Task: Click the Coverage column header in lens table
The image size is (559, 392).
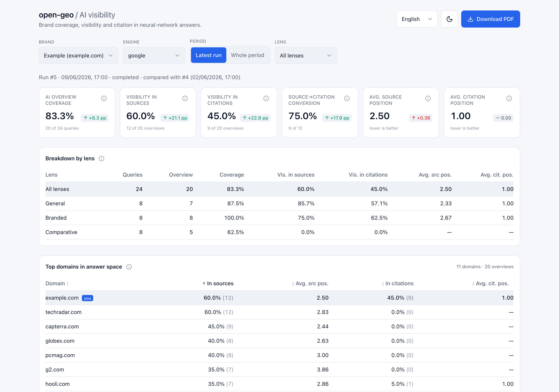Action: (x=232, y=175)
